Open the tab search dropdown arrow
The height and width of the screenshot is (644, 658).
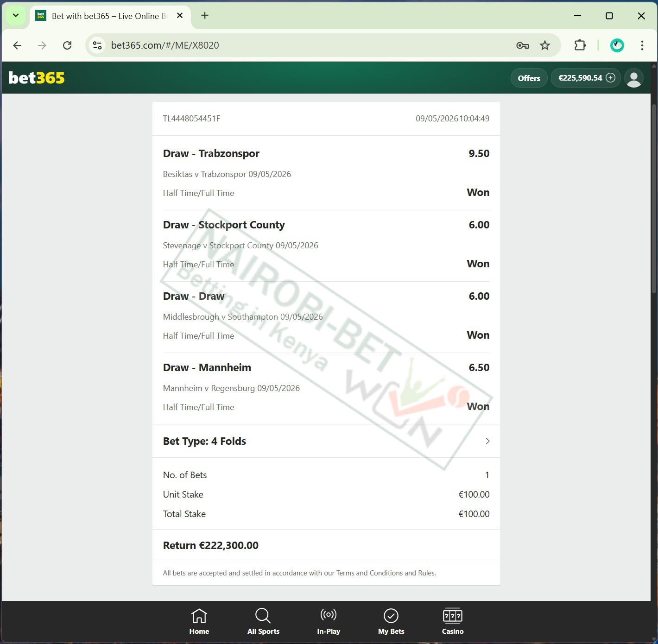[x=15, y=16]
